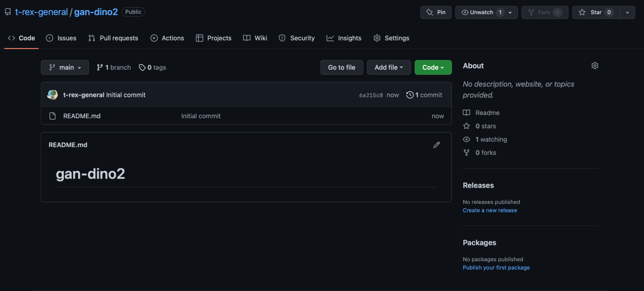This screenshot has width=644, height=291.
Task: Click the repository icon beside t-rex-general
Action: (x=8, y=12)
